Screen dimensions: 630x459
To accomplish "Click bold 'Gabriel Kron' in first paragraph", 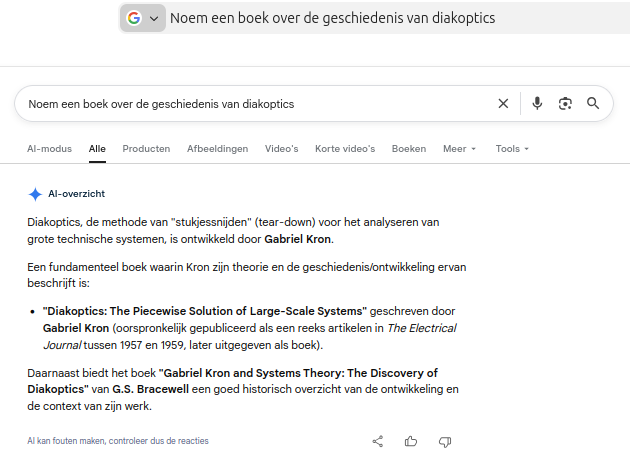I will point(298,239).
